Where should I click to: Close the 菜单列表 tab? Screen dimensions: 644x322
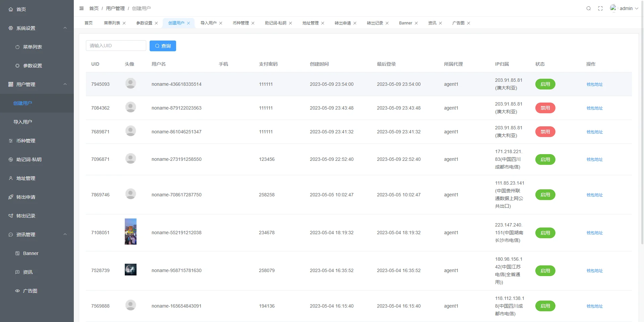pyautogui.click(x=124, y=23)
